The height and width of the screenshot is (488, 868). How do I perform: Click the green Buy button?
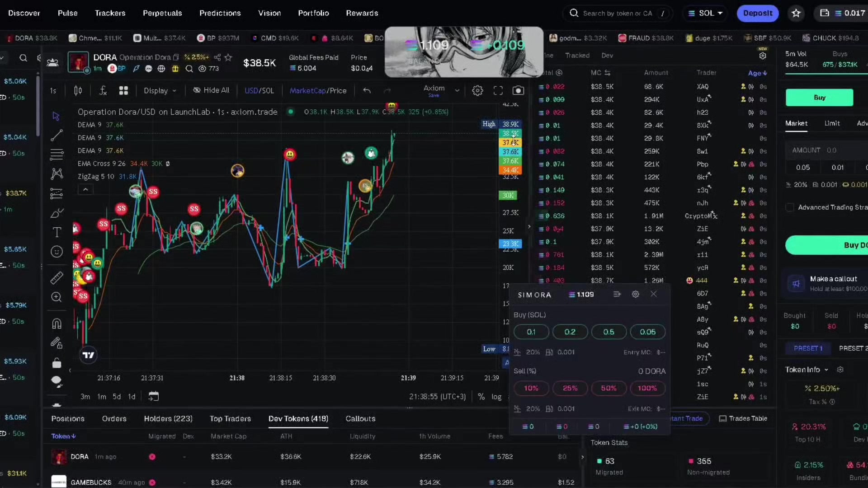tap(819, 98)
